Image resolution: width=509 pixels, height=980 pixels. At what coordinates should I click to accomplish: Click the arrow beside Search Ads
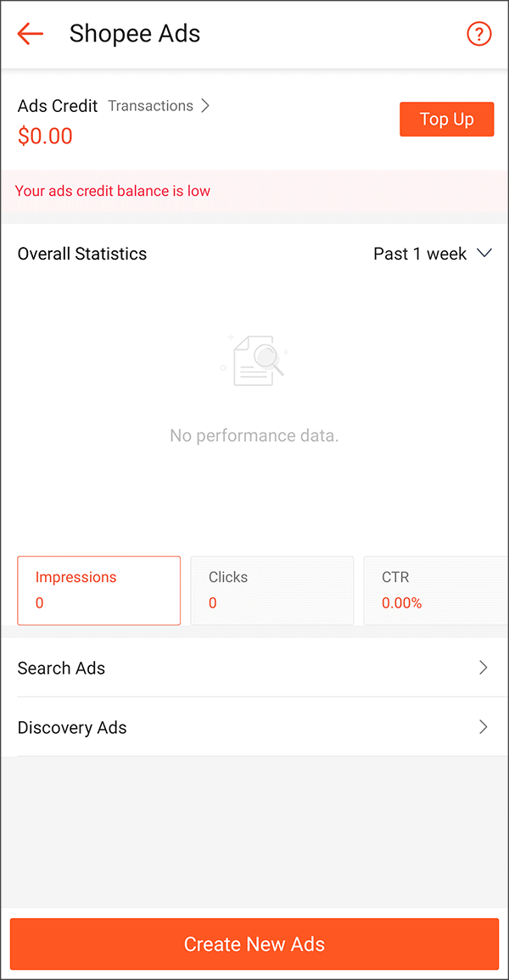(484, 668)
